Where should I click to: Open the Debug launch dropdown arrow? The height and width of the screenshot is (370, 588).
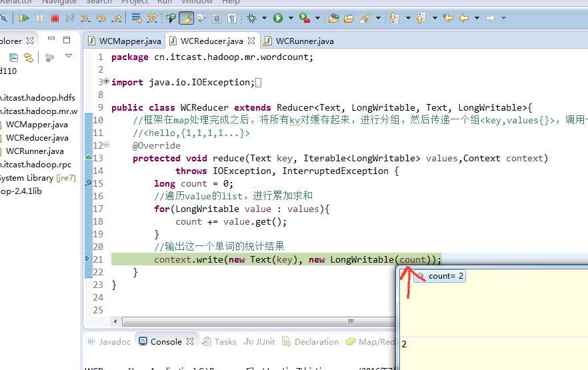coord(264,18)
